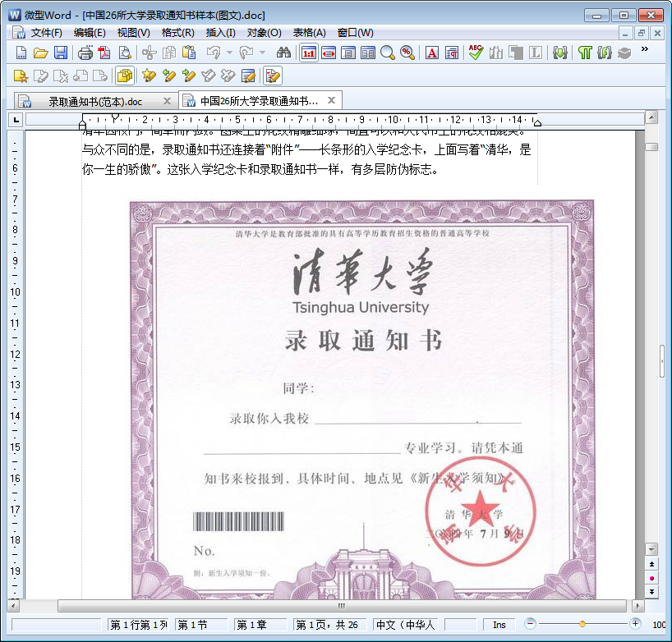This screenshot has height=642, width=672.
Task: Jump to the previous change with the green left-arrow pencil
Action: [x=169, y=76]
